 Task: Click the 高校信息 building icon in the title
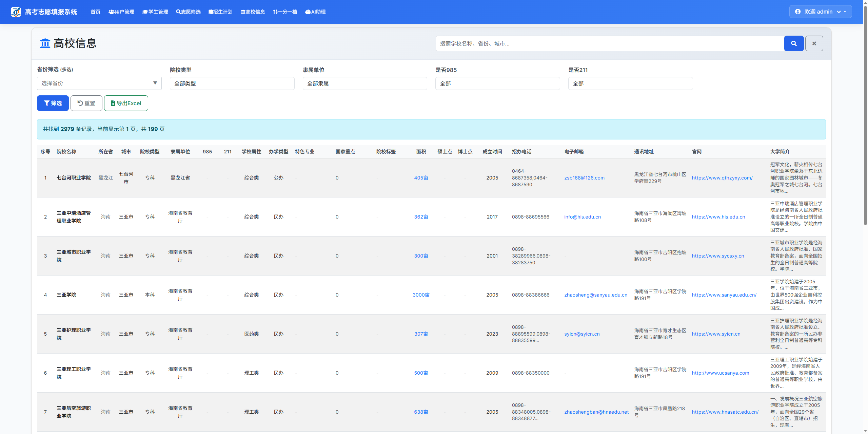45,43
